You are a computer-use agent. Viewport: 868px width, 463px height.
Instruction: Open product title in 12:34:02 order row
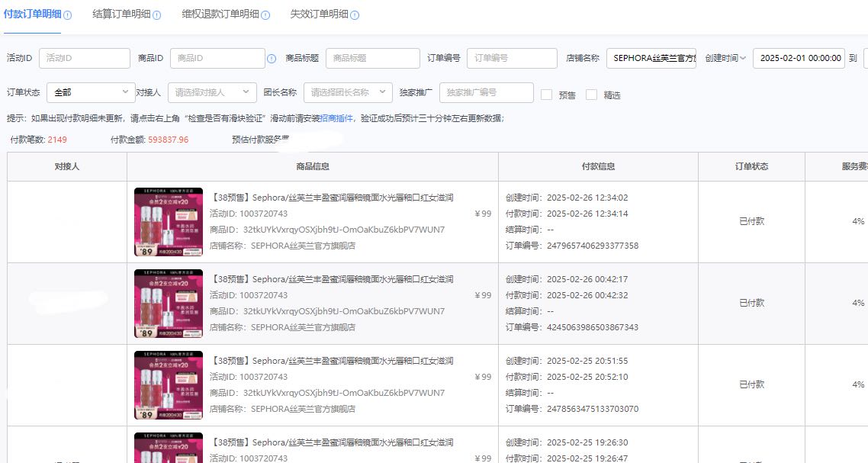(x=332, y=198)
